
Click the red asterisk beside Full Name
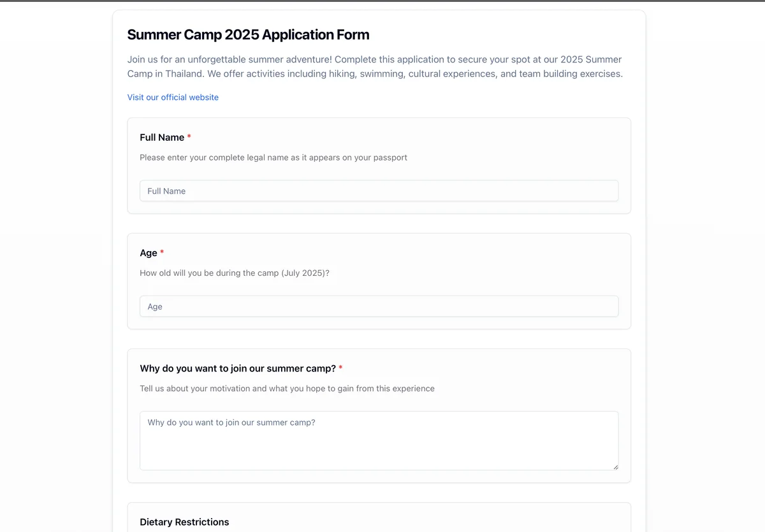tap(189, 138)
